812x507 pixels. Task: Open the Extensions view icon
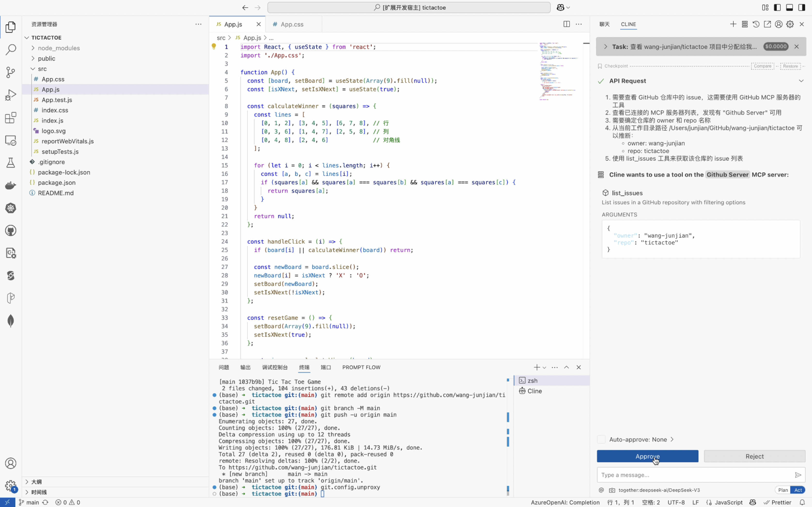pos(11,118)
